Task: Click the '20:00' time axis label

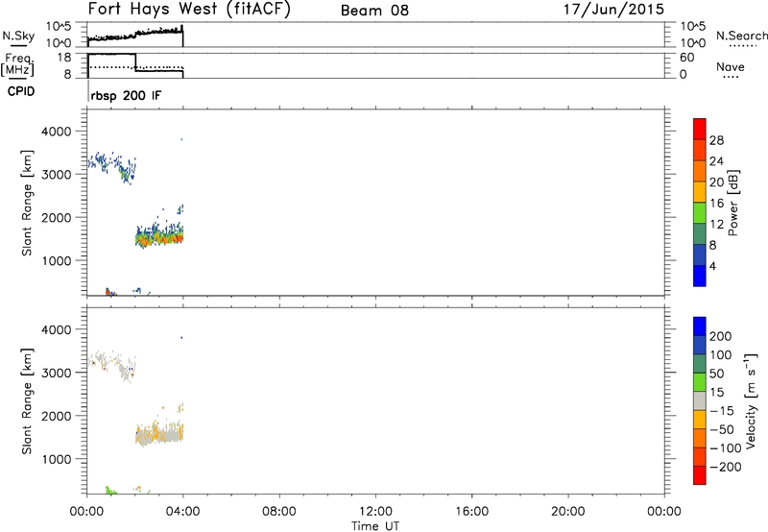Action: [567, 511]
